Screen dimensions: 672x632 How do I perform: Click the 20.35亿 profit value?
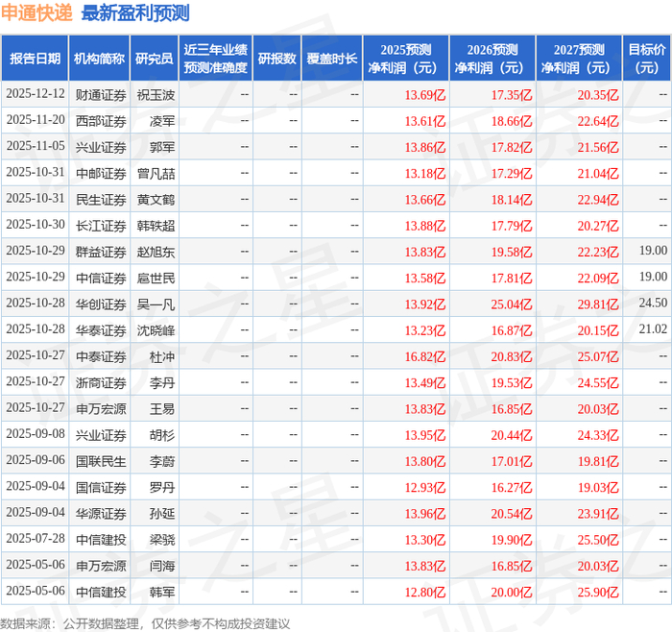[598, 95]
